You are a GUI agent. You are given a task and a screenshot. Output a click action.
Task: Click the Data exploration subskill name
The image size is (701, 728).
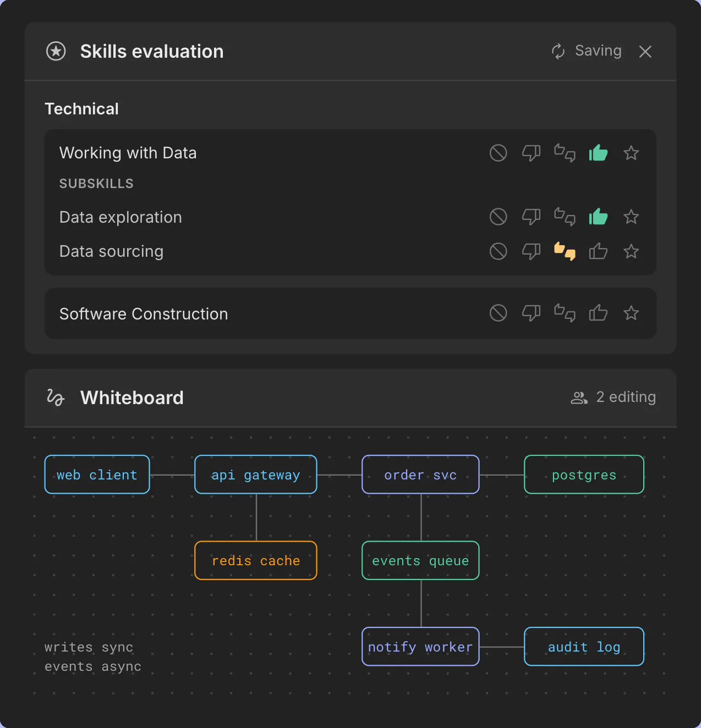point(121,217)
